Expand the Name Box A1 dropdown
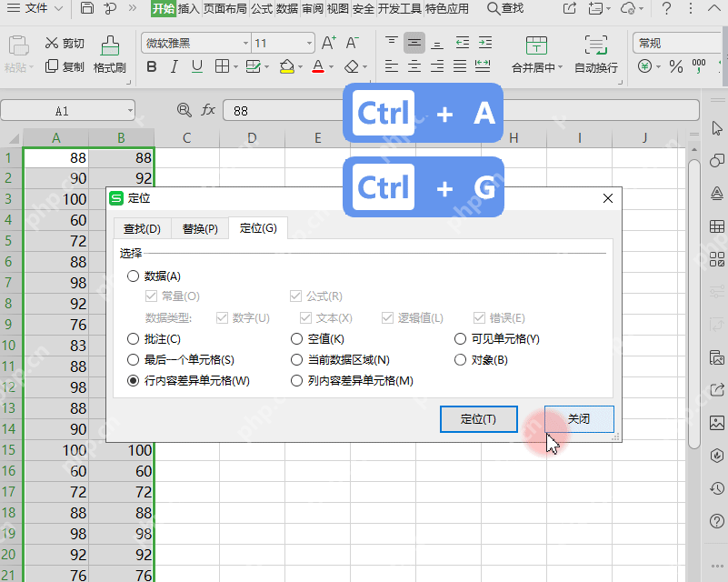728x582 pixels. coord(130,111)
